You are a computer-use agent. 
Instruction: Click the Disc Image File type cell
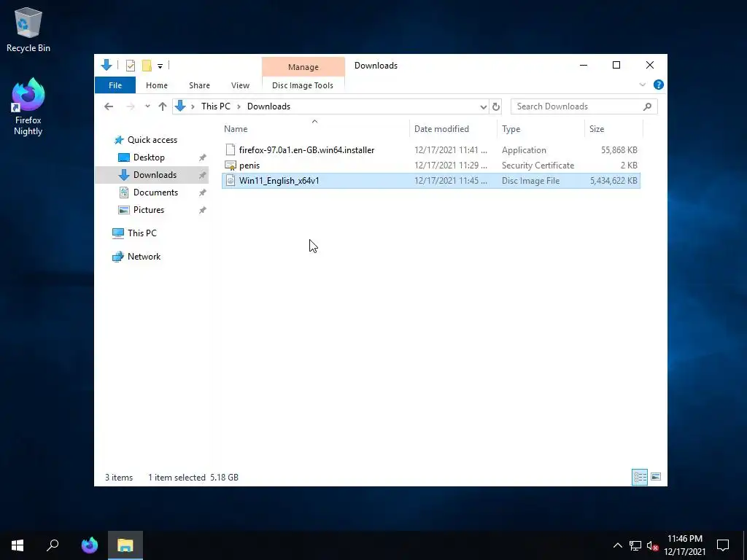coord(530,181)
